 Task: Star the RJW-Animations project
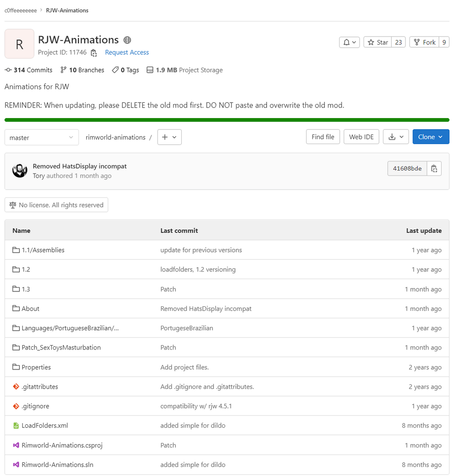coord(378,42)
